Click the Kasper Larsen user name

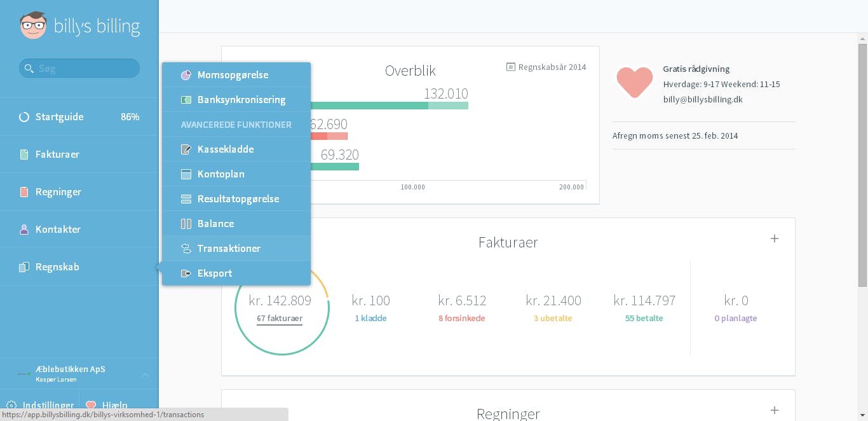coord(56,380)
